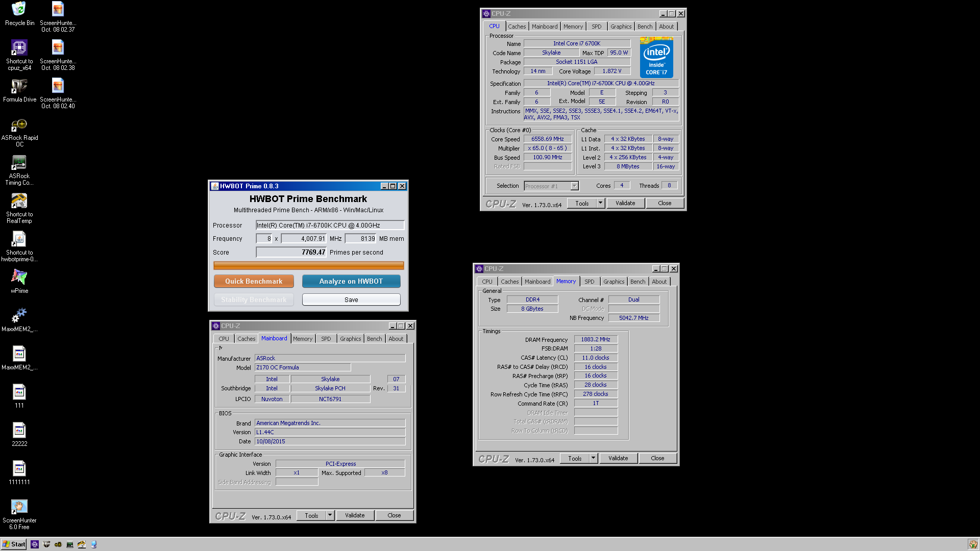Image resolution: width=980 pixels, height=551 pixels.
Task: Click the ScreenHunter system tray icon
Action: 973,544
